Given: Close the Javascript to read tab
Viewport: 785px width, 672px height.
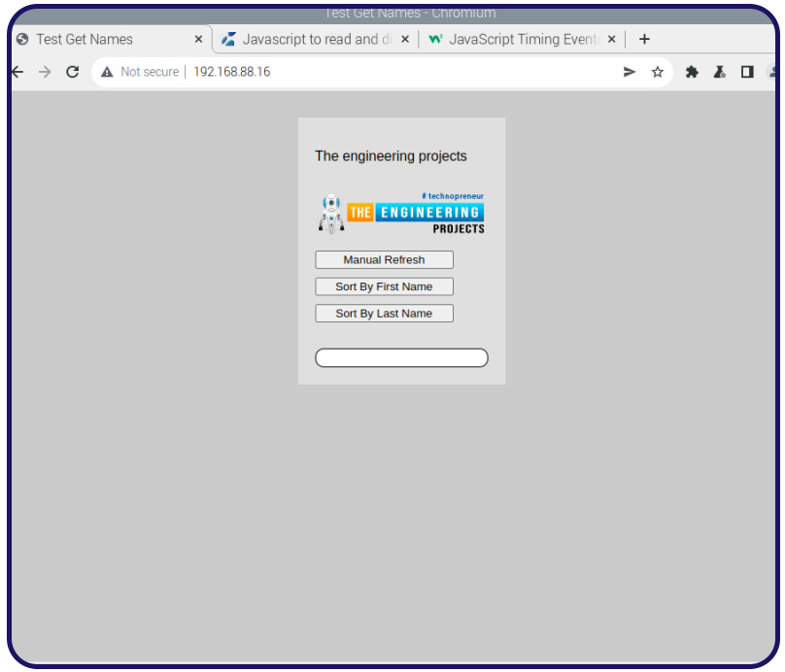Looking at the screenshot, I should pyautogui.click(x=405, y=39).
